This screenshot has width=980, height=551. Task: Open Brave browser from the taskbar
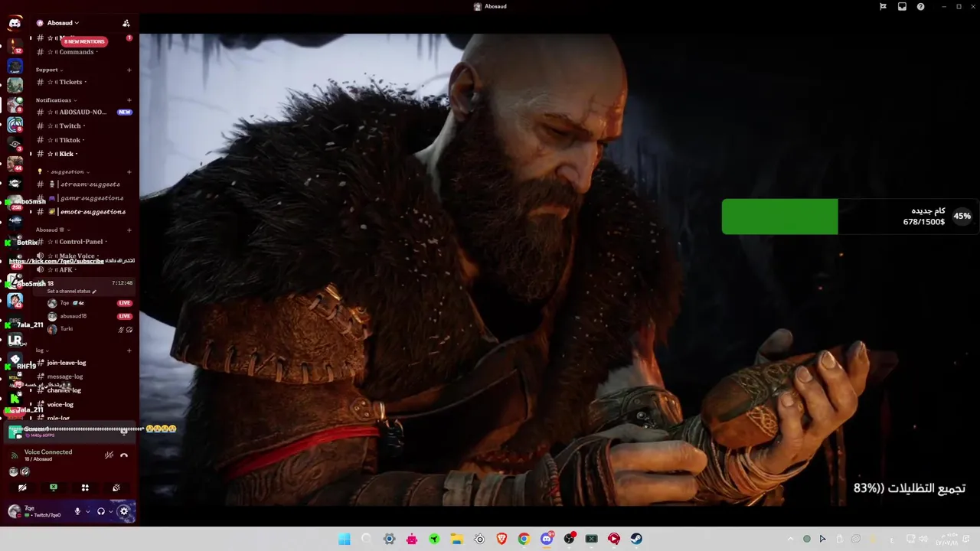(501, 539)
